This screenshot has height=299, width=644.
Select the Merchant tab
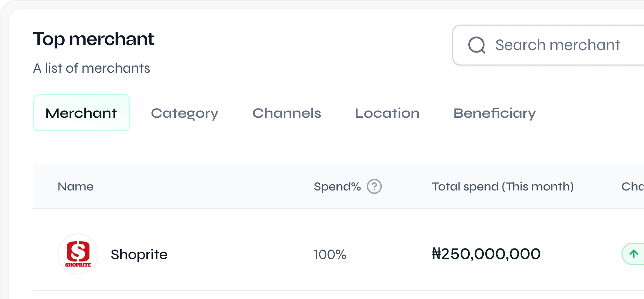coord(81,113)
